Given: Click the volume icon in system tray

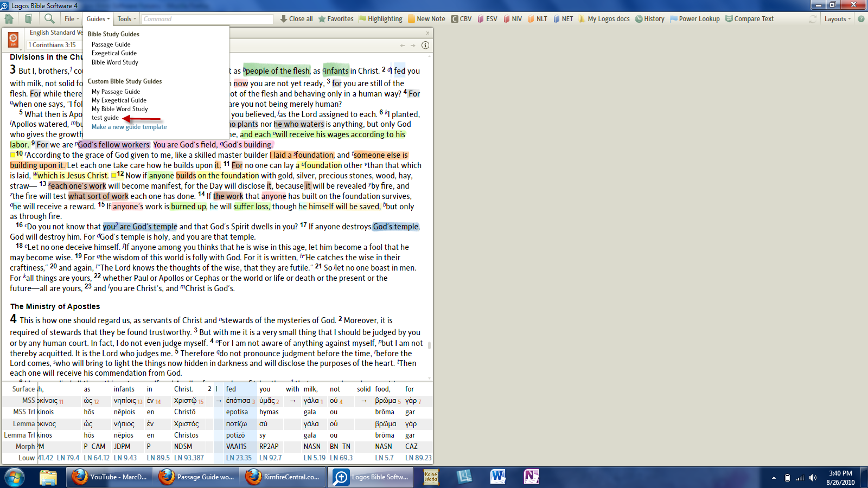Looking at the screenshot, I should [813, 478].
